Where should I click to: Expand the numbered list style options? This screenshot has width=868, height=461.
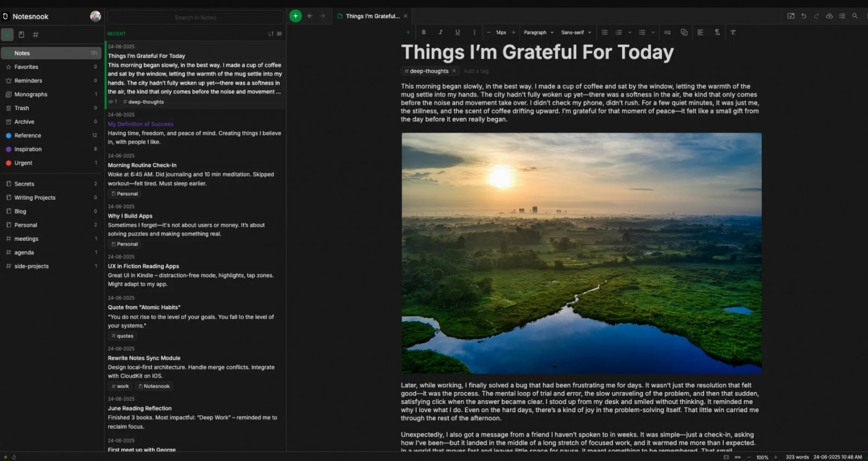629,33
